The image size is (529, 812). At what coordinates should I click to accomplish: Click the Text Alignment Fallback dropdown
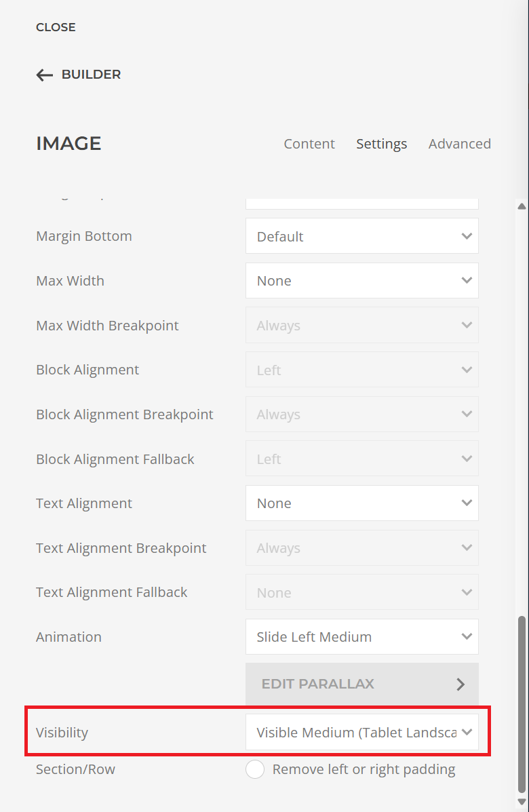(x=361, y=592)
